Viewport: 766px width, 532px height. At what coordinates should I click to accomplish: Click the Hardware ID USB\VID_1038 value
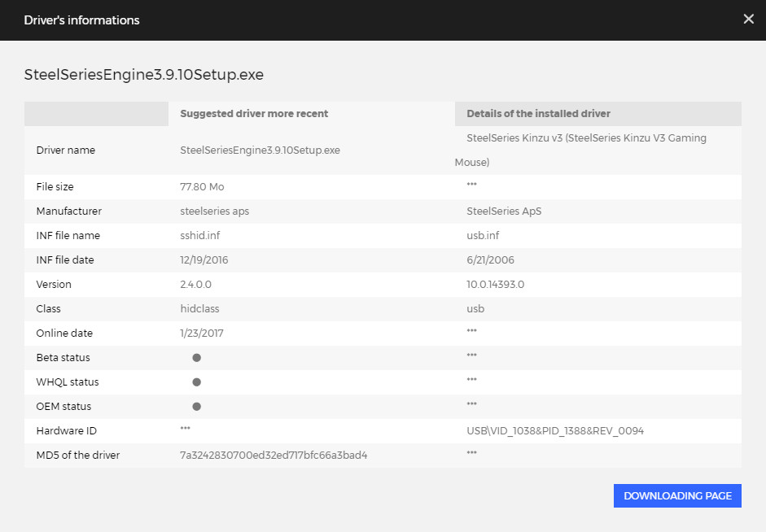click(x=555, y=431)
